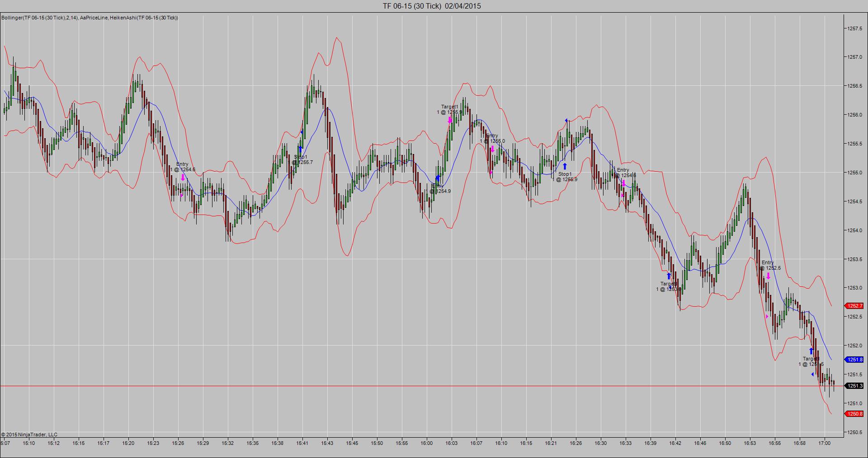Click the 16:53 time axis label
Screen dimensions: 868x458
click(x=750, y=443)
